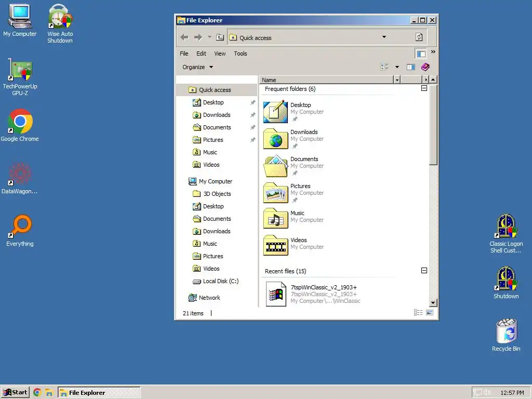Viewport: 532px width, 399px height.
Task: Switch to large thumbnails view in status bar
Action: [x=430, y=313]
